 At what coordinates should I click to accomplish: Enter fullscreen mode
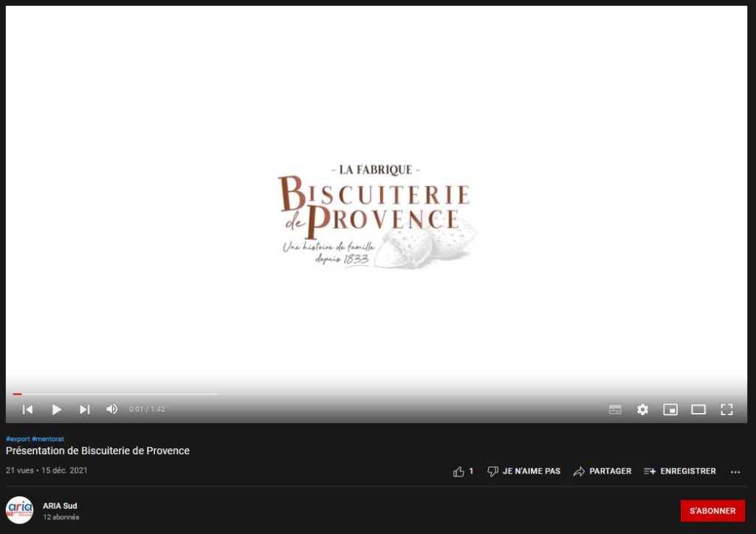pos(726,409)
